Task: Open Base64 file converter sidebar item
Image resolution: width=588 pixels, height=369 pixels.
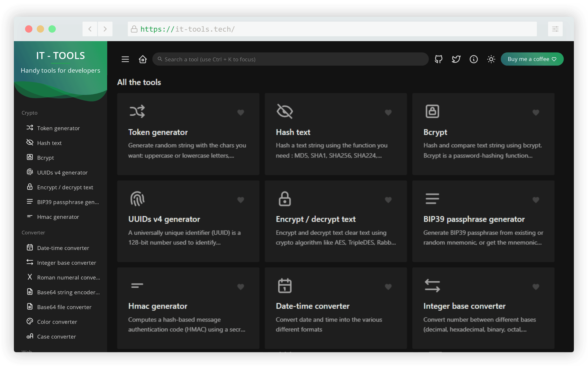Action: pos(64,307)
